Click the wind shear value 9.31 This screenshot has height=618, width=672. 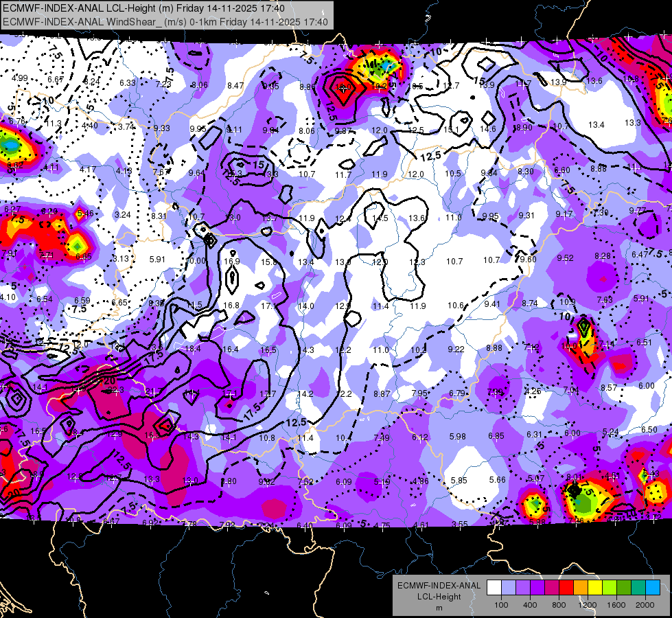526,216
